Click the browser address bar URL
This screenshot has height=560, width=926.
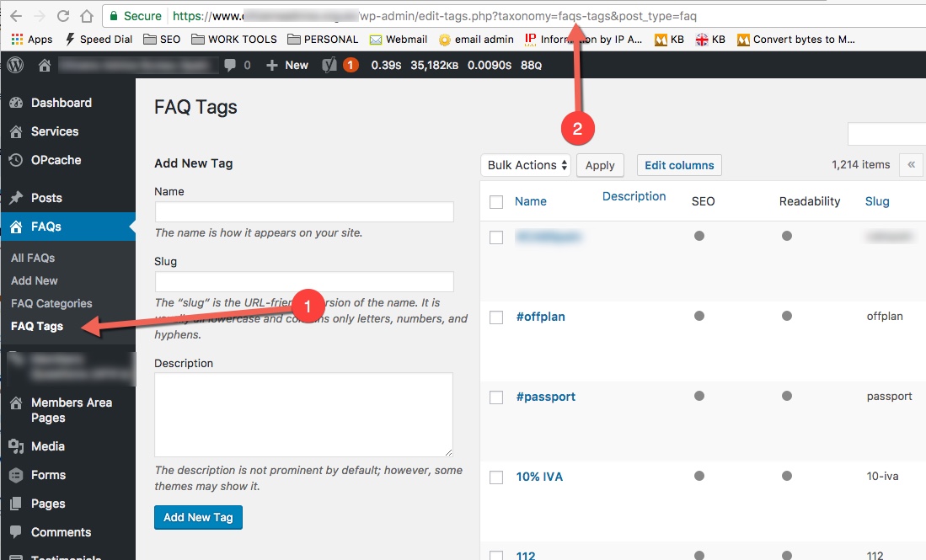[x=435, y=16]
